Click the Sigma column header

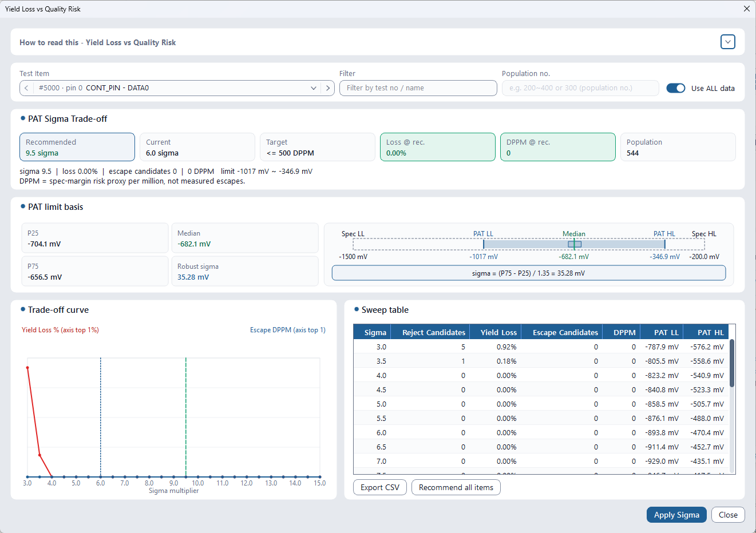373,332
